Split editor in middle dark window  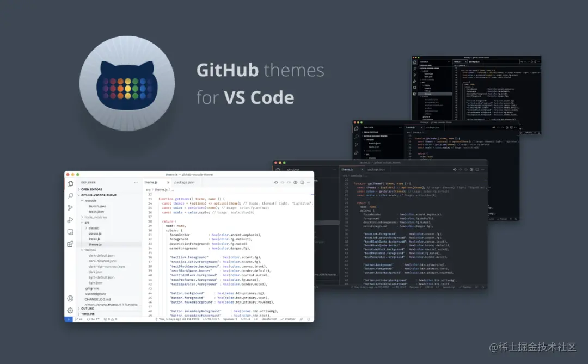point(511,127)
